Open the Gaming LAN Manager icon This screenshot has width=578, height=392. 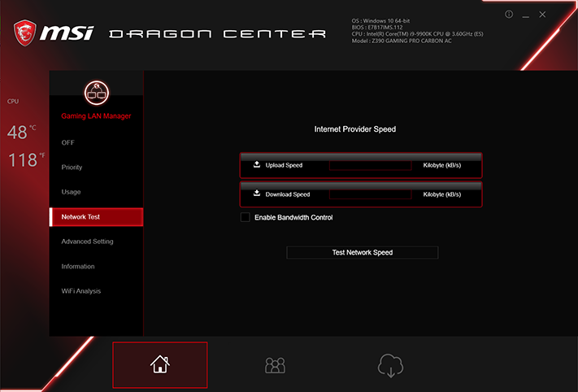(97, 93)
